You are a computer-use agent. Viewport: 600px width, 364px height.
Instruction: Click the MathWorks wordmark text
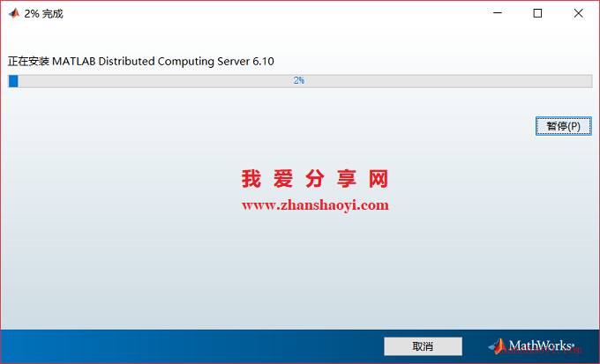click(542, 345)
